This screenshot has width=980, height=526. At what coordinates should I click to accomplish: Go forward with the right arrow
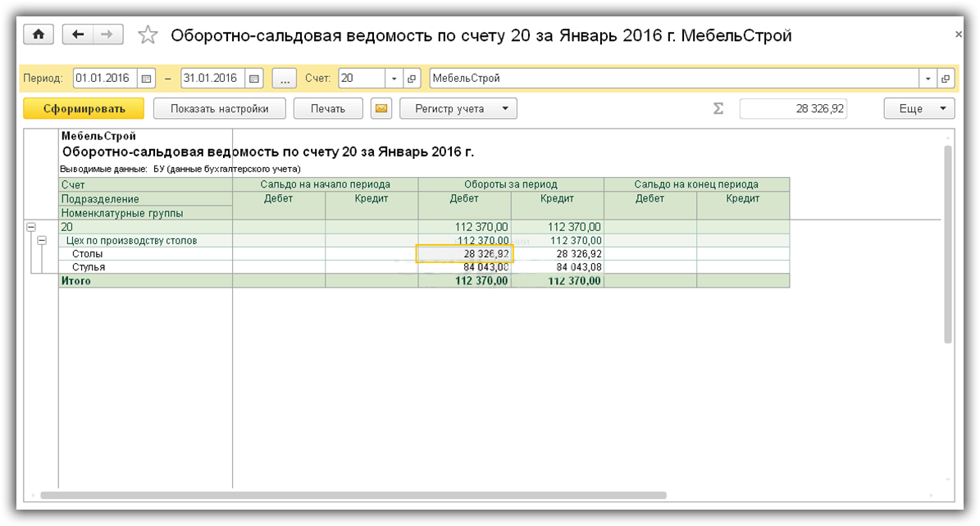107,34
